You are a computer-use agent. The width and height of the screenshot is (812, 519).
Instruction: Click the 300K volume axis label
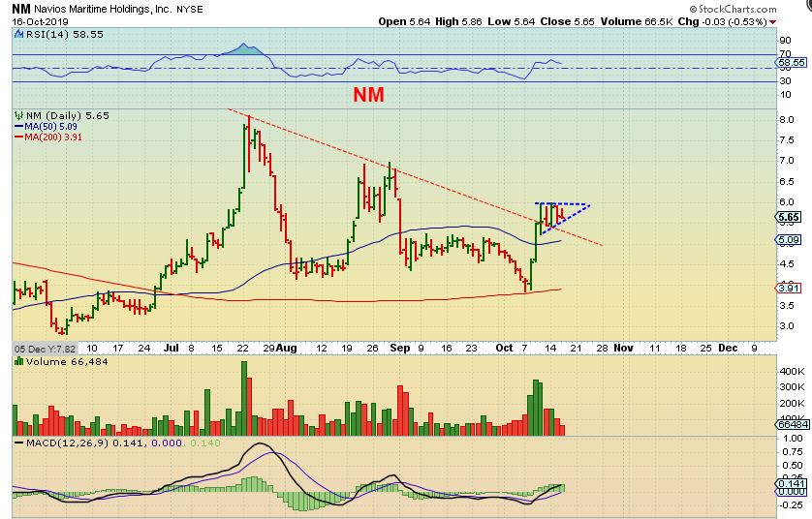(x=792, y=387)
